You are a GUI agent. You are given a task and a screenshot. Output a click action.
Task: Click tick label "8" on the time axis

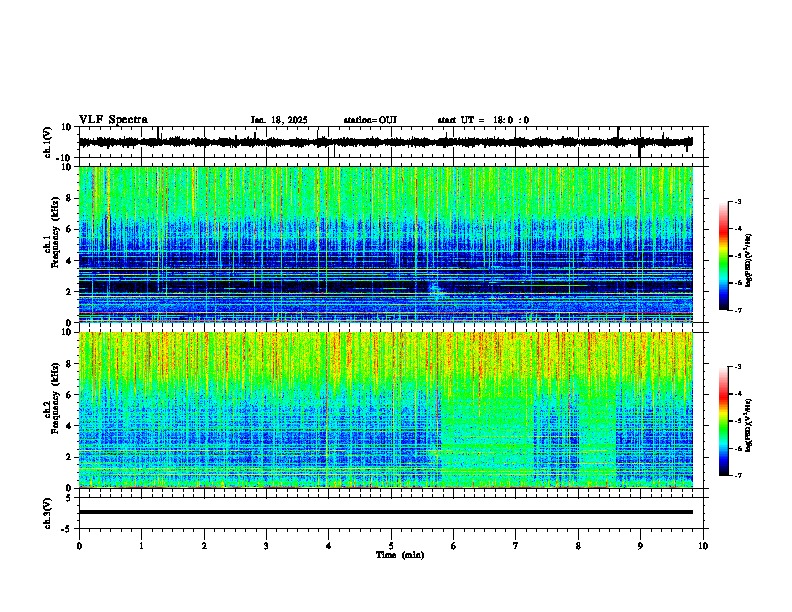(x=578, y=546)
